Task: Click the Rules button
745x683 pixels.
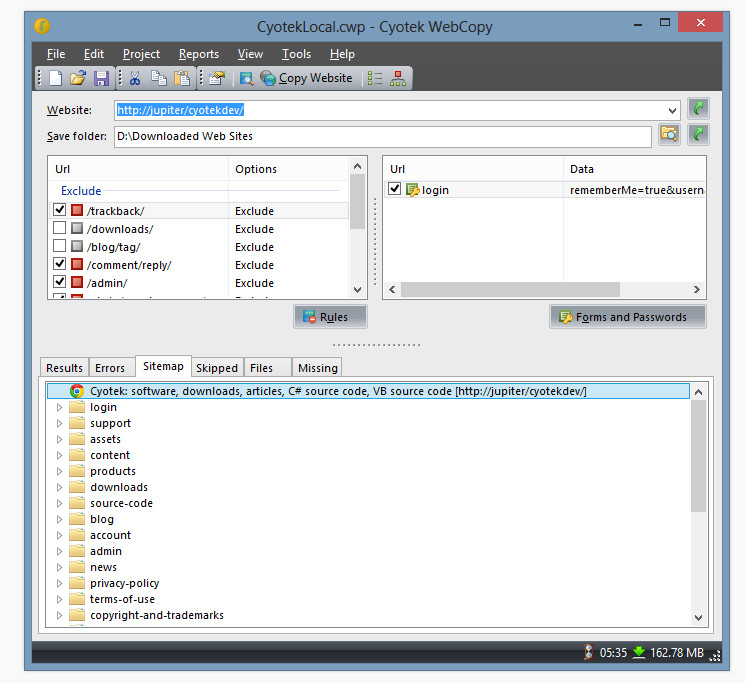Action: [x=330, y=317]
